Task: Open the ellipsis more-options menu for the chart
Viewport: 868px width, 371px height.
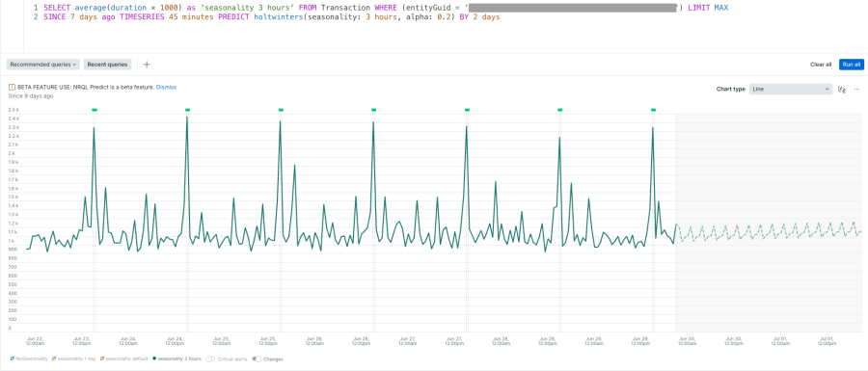Action: (x=857, y=89)
